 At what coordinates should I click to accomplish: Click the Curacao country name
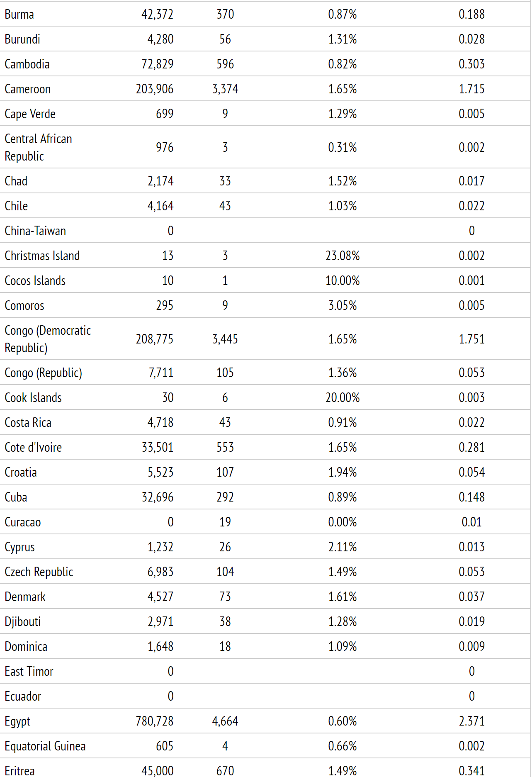click(23, 522)
